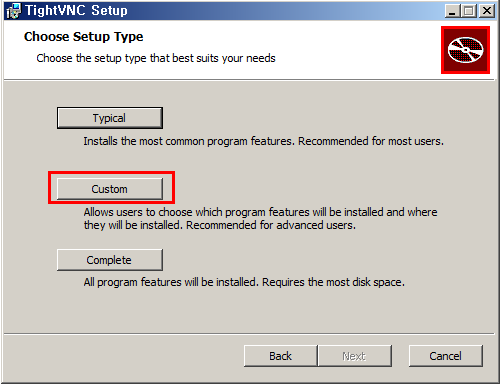Maximize the TightVNC Setup window
This screenshot has height=384, width=501.
click(469, 11)
